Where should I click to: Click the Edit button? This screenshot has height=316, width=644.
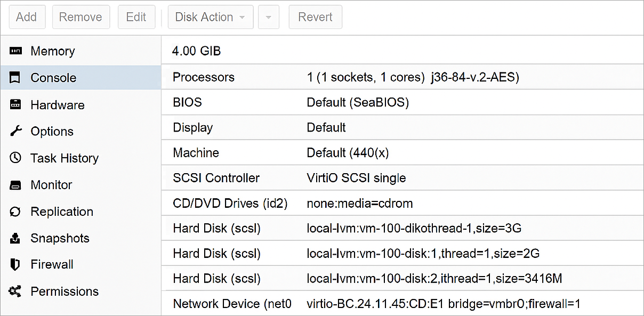[x=136, y=17]
